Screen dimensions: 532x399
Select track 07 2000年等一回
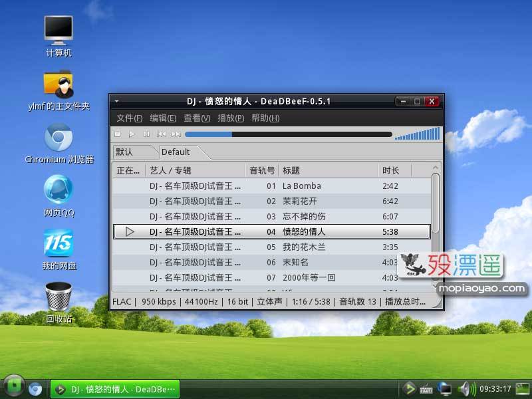(272, 277)
